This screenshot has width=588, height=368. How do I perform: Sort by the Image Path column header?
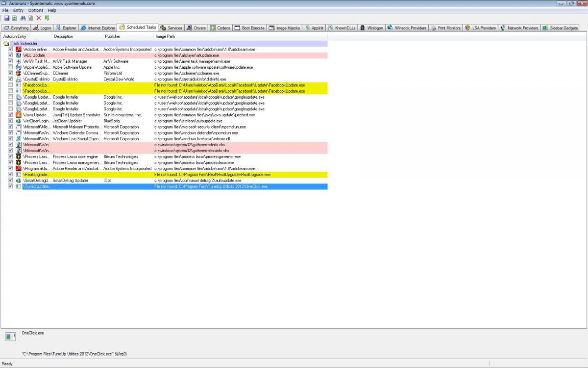[x=240, y=36]
